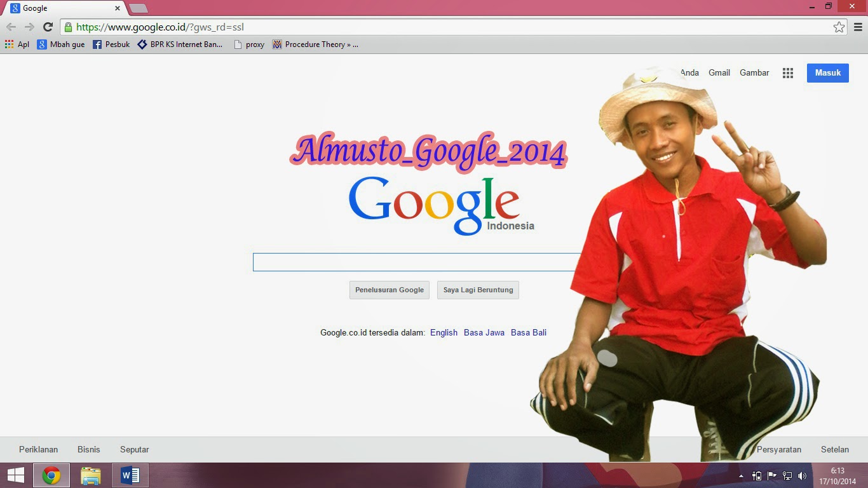This screenshot has width=868, height=488.
Task: Open the Setelan settings footer link
Action: (x=835, y=449)
